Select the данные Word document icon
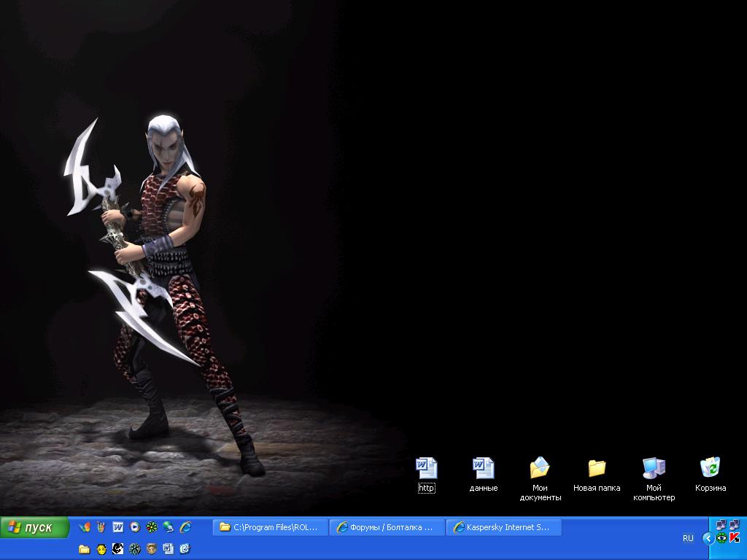The image size is (747, 560). [483, 468]
